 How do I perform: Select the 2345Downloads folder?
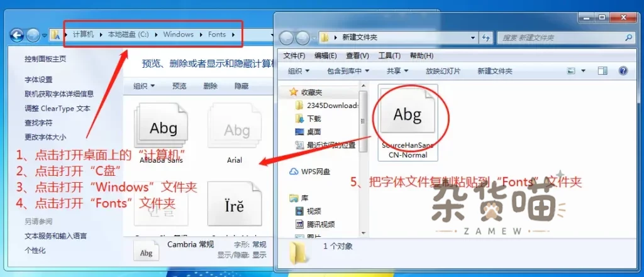[327, 106]
